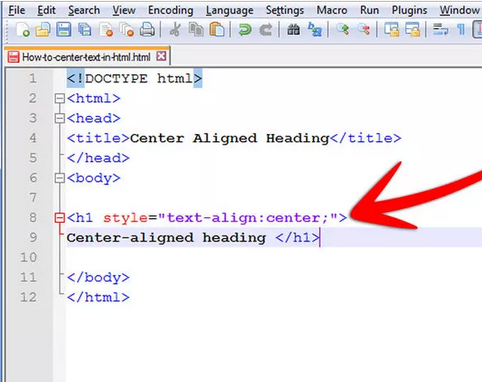Zoom in with magnifier plus icon
This screenshot has height=386, width=482.
[x=343, y=30]
